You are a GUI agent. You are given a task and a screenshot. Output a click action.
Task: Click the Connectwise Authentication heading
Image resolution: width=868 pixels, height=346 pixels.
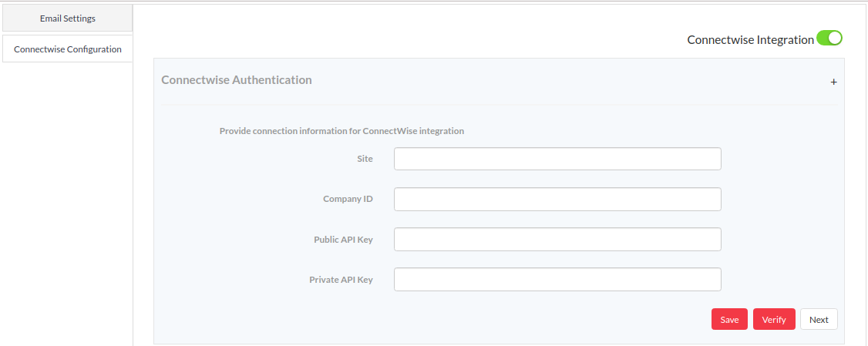pos(237,79)
